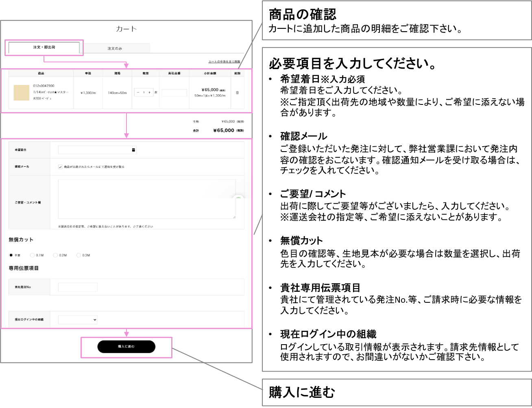The height and width of the screenshot is (408, 532).
Task: Click the ¥1,300/m unit price cell
Action: point(88,93)
